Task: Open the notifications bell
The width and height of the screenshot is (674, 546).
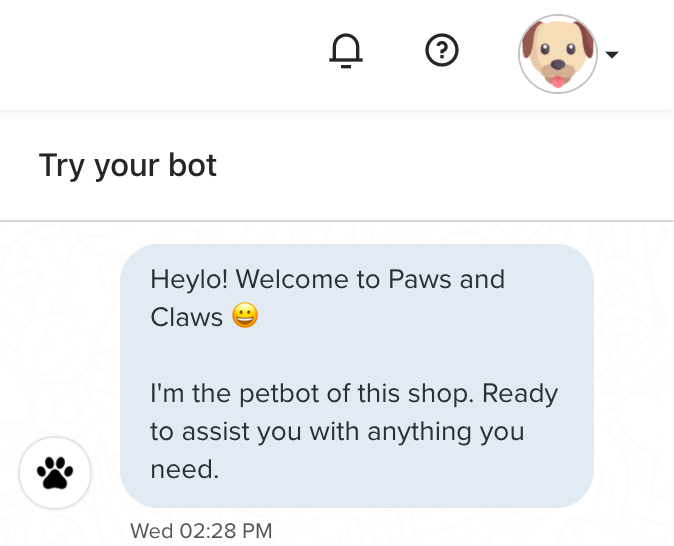Action: (346, 51)
